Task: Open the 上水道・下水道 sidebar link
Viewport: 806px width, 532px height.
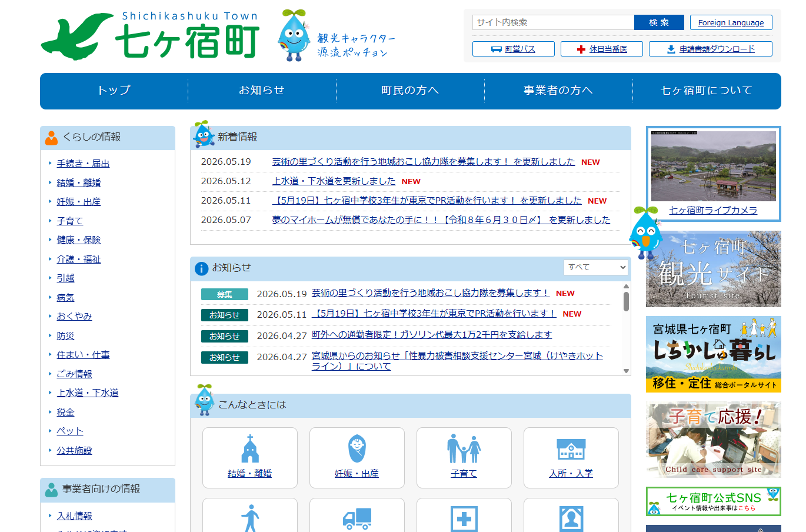Action: pos(88,393)
